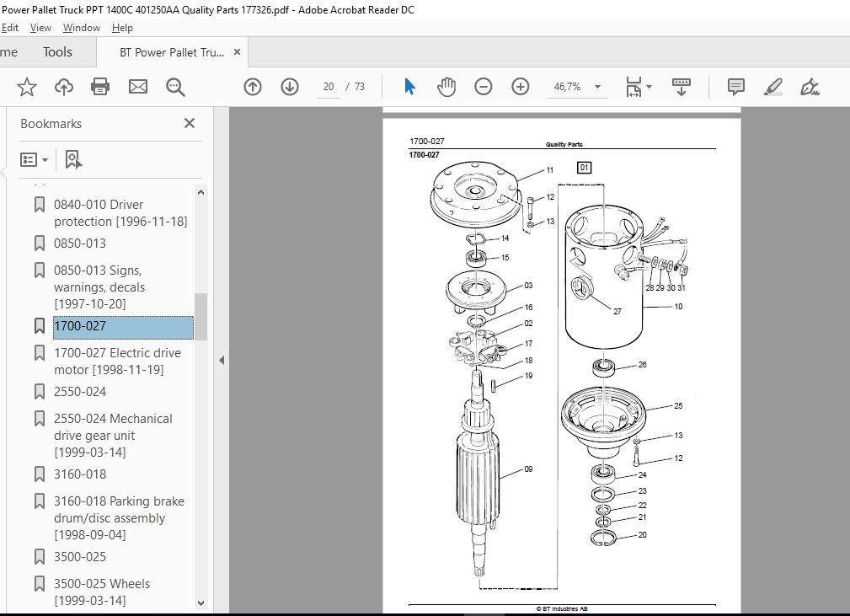The image size is (850, 616).
Task: Open bookmark 3160-018 Parking brake drum/disc assembly
Action: 119,518
